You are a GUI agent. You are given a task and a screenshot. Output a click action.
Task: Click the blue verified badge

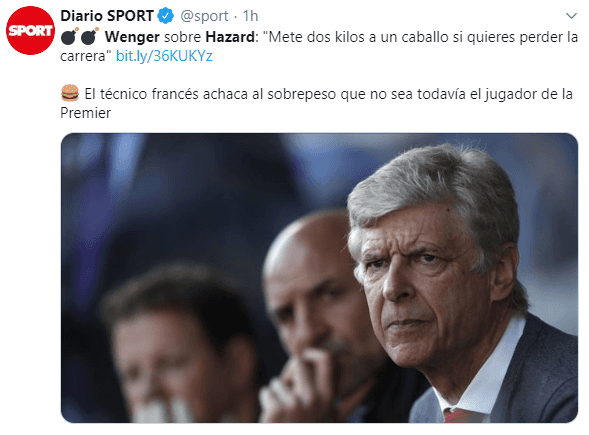pos(165,16)
